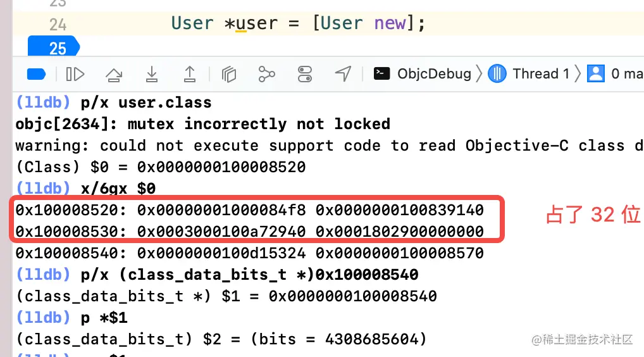Click the bits = 4308685604 output line

coord(221,339)
